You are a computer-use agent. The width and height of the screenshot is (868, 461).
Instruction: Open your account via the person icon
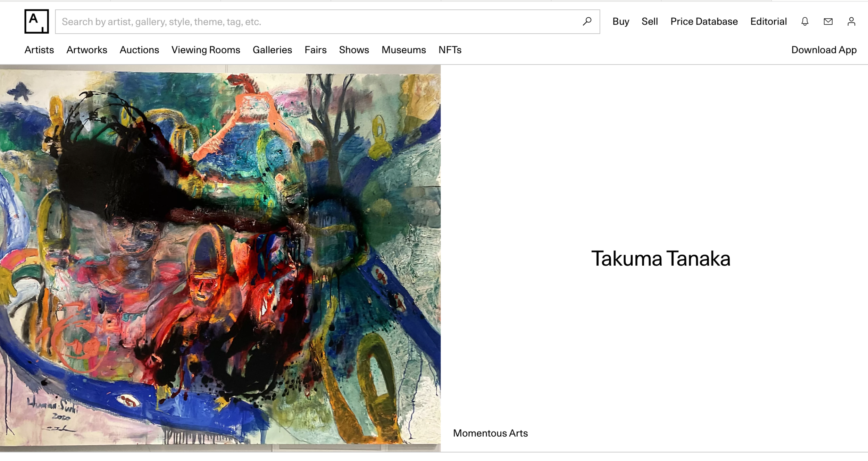pos(851,22)
